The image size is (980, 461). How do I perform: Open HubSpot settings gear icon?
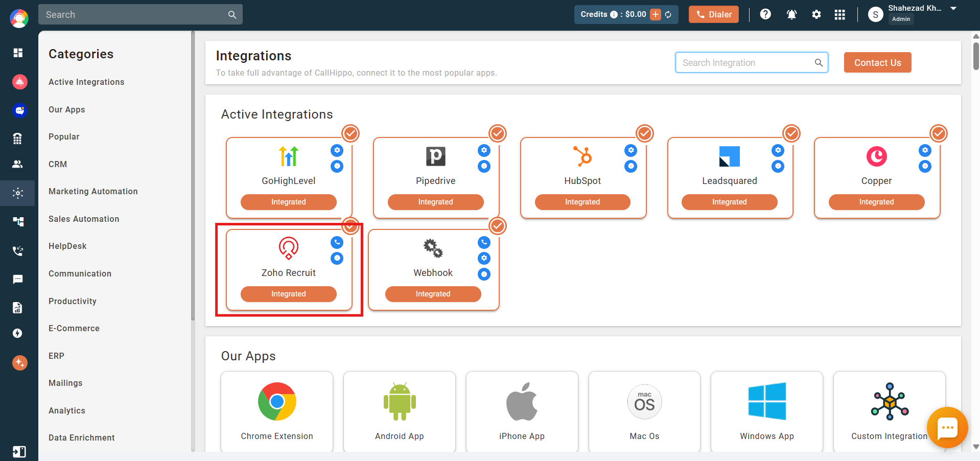point(631,150)
